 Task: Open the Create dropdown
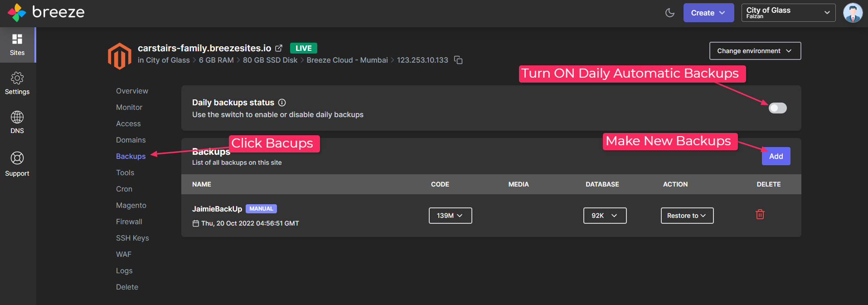708,13
